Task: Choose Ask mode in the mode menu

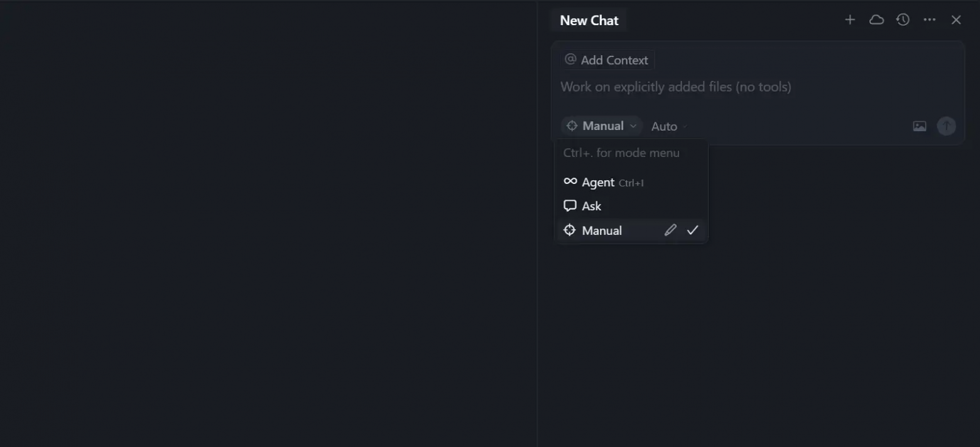Action: point(592,206)
